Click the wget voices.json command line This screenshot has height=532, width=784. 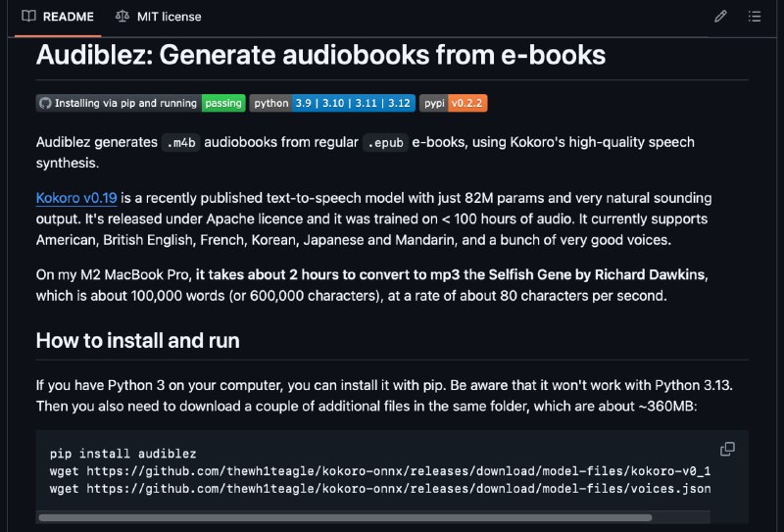380,489
